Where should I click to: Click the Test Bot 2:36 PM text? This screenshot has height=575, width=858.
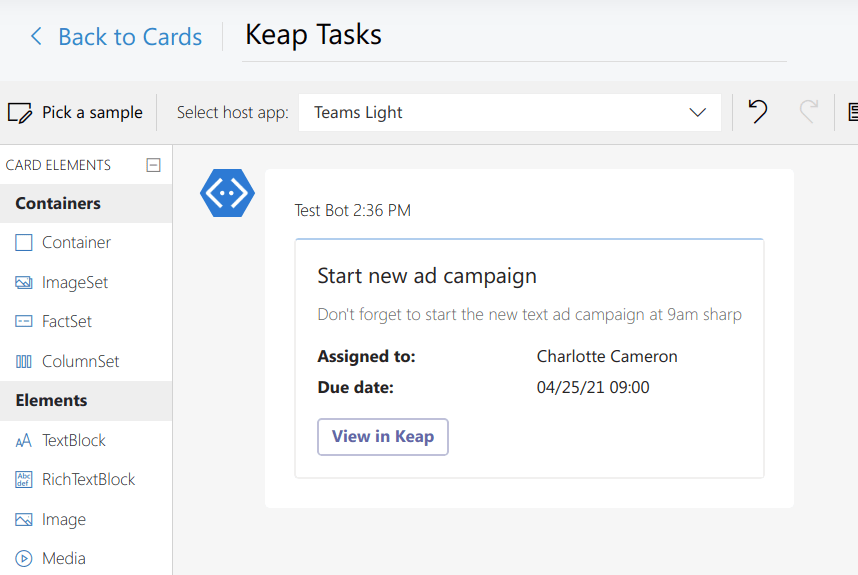coord(352,211)
